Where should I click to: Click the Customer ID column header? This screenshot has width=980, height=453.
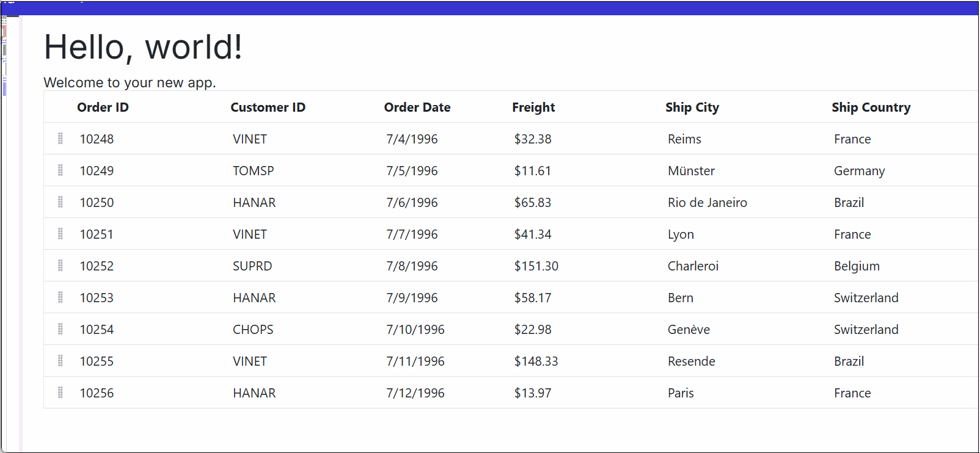[x=268, y=107]
